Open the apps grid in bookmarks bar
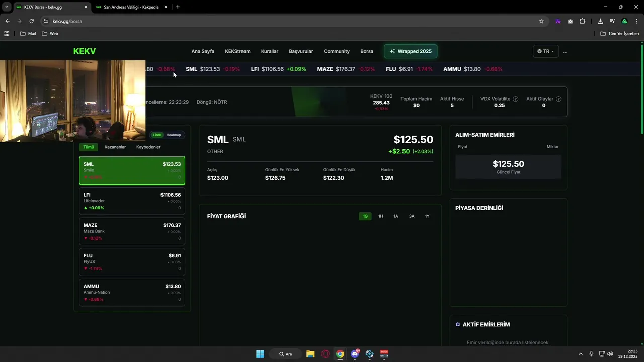This screenshot has width=644, height=362. (x=7, y=34)
